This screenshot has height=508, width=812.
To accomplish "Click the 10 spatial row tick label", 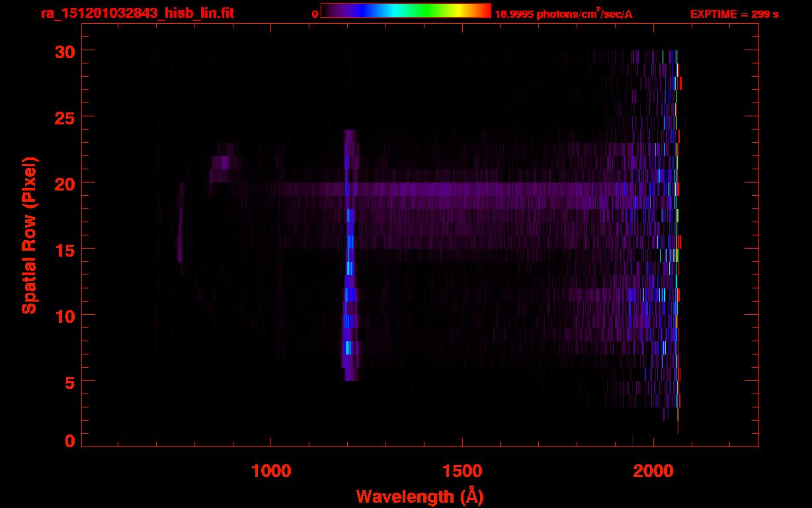I will 65,316.
